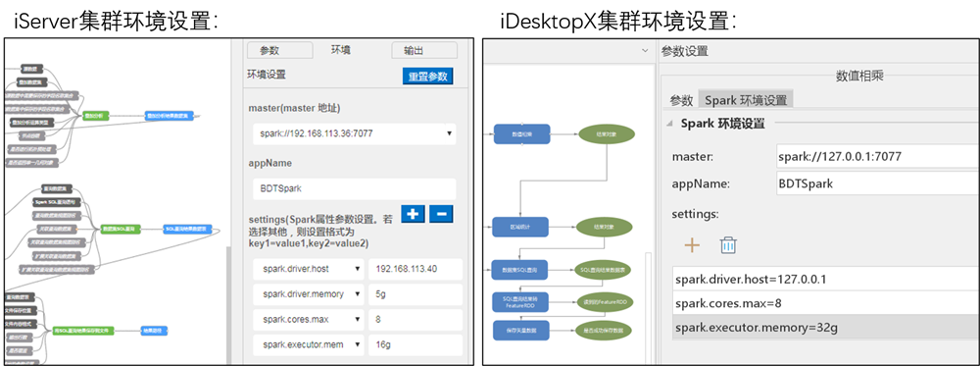Click the 是否成功保存数据 ellipse node
The width and height of the screenshot is (980, 366).
[x=604, y=330]
